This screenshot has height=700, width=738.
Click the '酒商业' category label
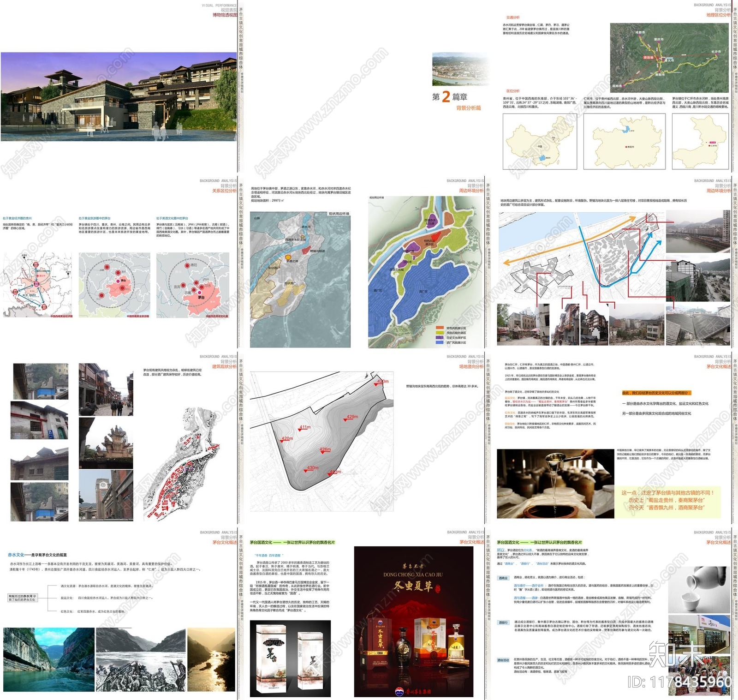[x=503, y=578]
